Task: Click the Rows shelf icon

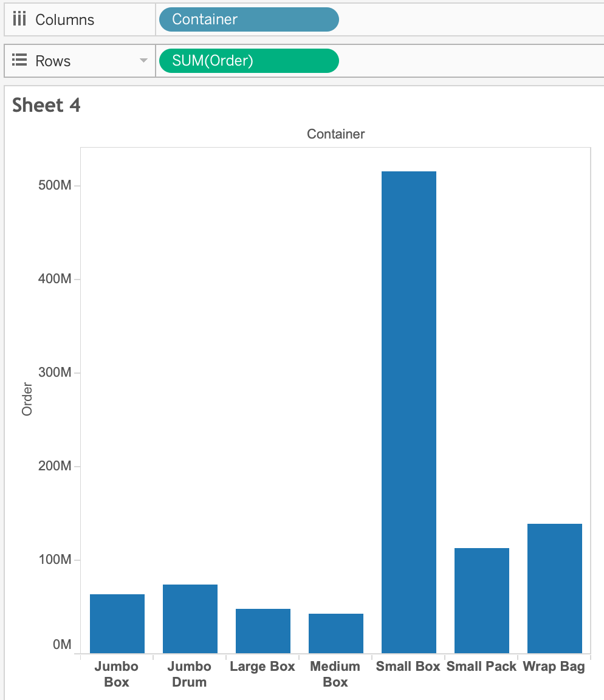Action: (19, 61)
